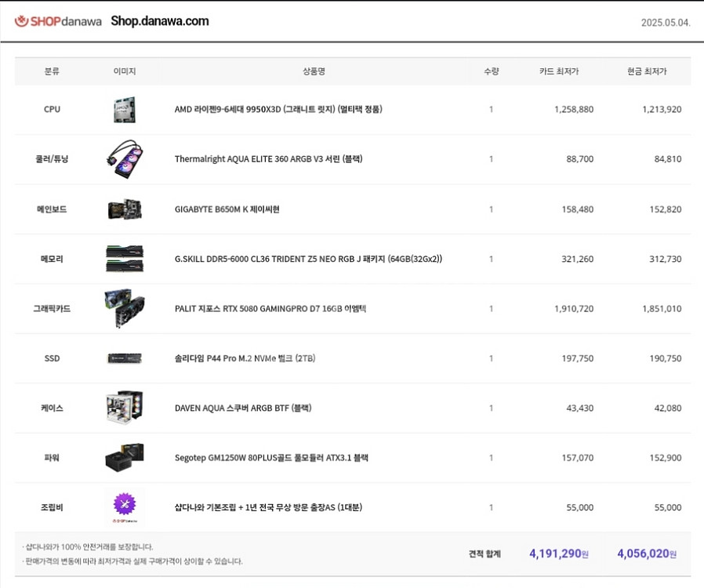Click the cash price 190,750
Viewport: 704px width, 588px height.
666,358
